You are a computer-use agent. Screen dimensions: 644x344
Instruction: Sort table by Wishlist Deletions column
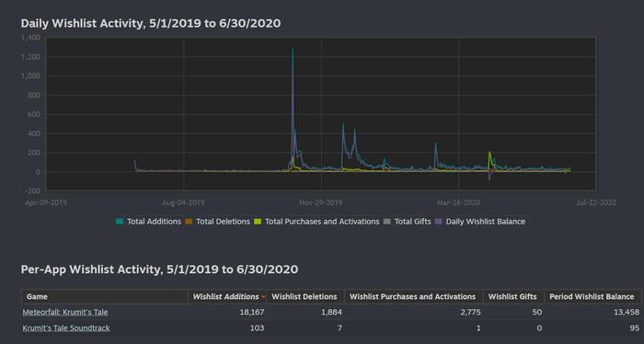(x=304, y=296)
